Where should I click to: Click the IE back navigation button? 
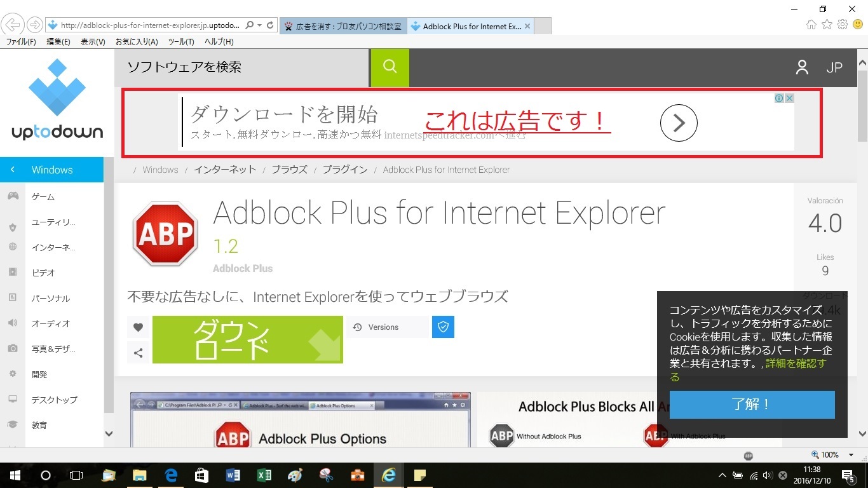(13, 25)
